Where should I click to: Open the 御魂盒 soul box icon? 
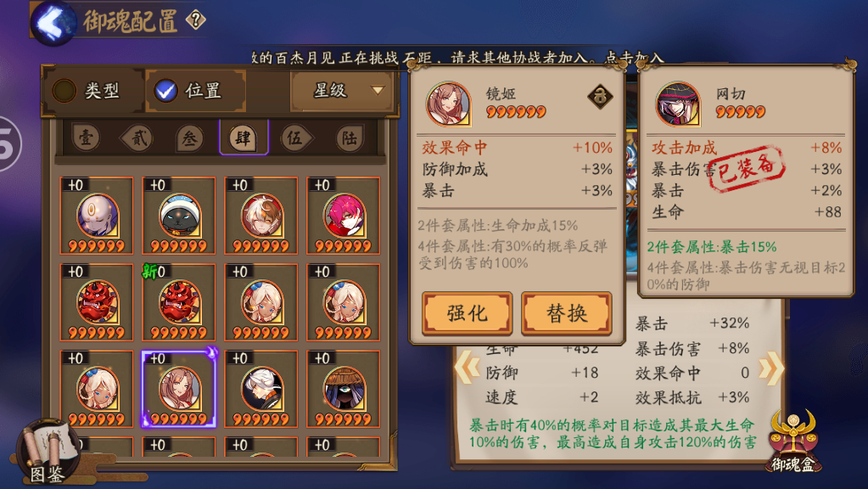792,441
